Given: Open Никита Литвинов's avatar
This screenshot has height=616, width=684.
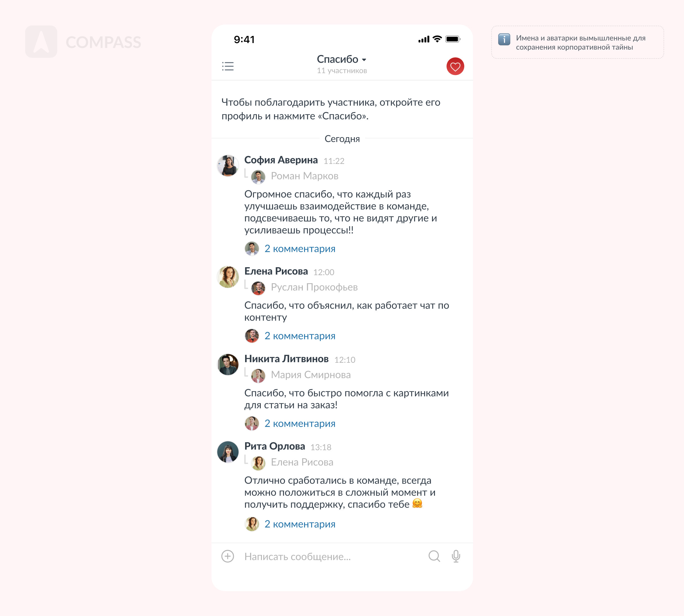Looking at the screenshot, I should pos(228,364).
